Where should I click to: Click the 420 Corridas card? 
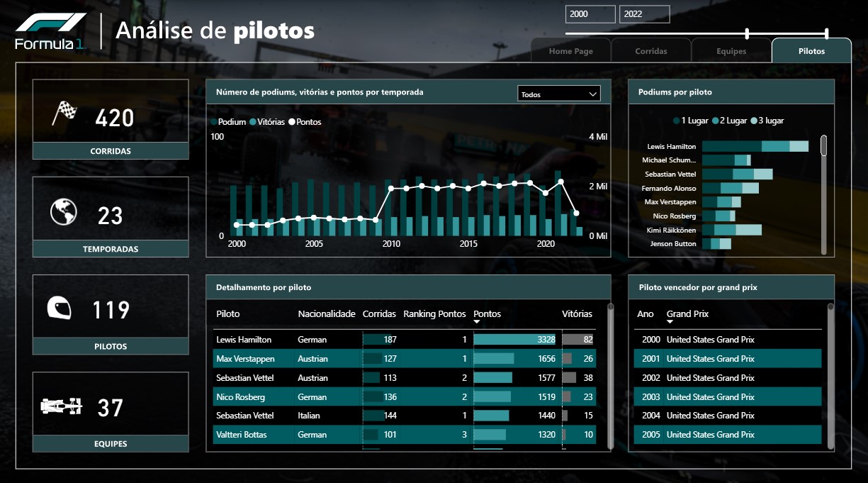(x=111, y=119)
